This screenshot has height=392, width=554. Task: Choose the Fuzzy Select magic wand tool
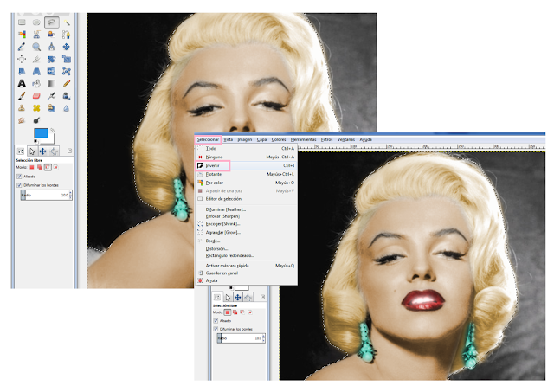click(67, 22)
